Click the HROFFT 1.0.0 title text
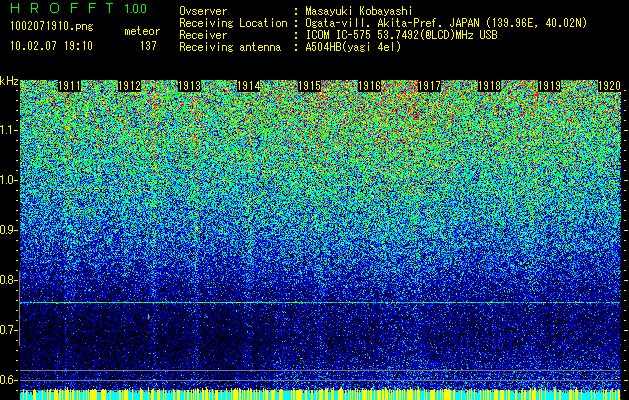Screen dimensions: 629x400 (x=78, y=8)
